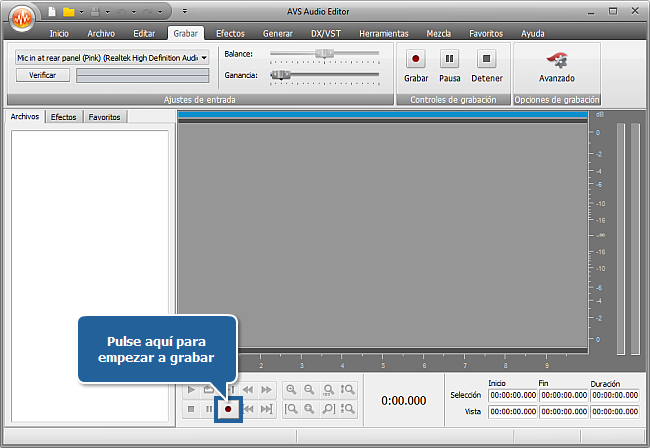Screen dimensions: 650x448
Task: Open the dropdown arrow beside the folder icon
Action: point(81,12)
